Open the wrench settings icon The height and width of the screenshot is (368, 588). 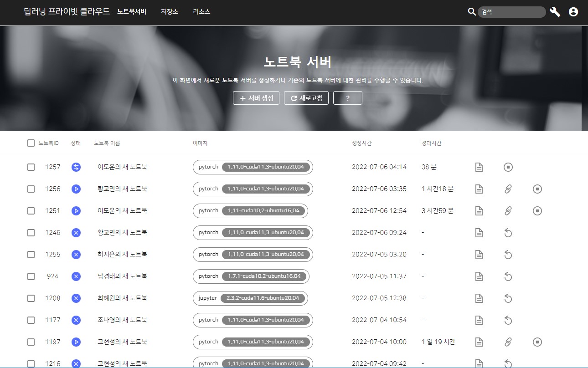point(555,12)
